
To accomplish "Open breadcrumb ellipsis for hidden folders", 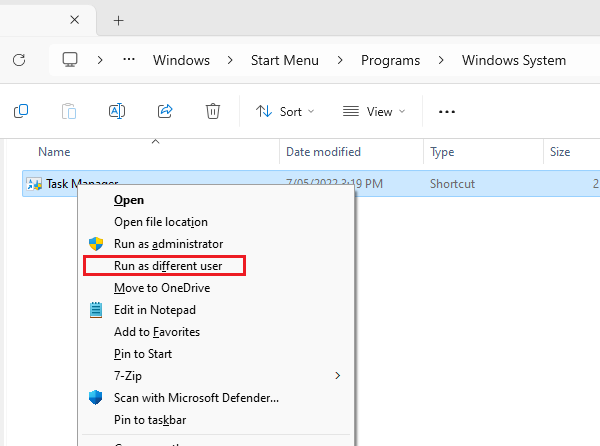I will (128, 60).
